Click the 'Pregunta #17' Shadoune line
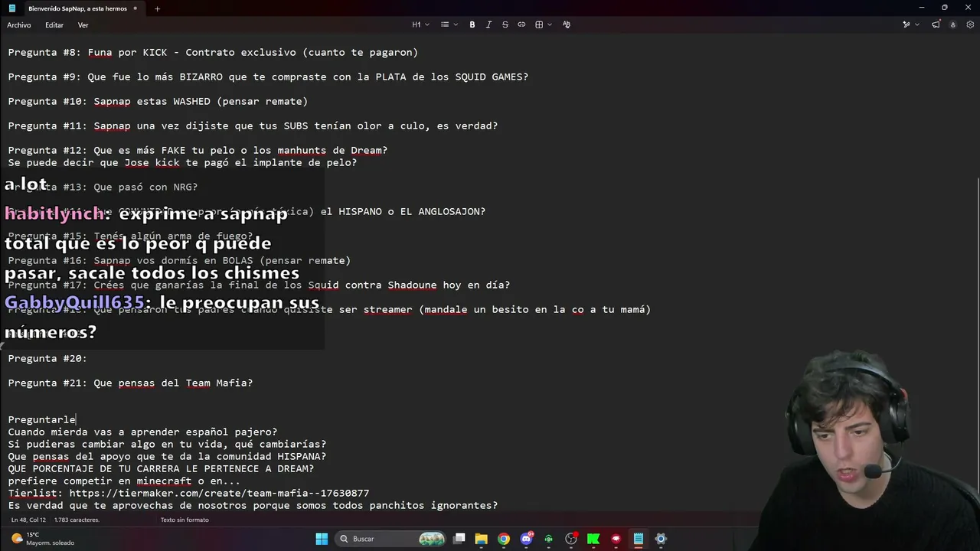The height and width of the screenshot is (551, 980). (x=259, y=285)
